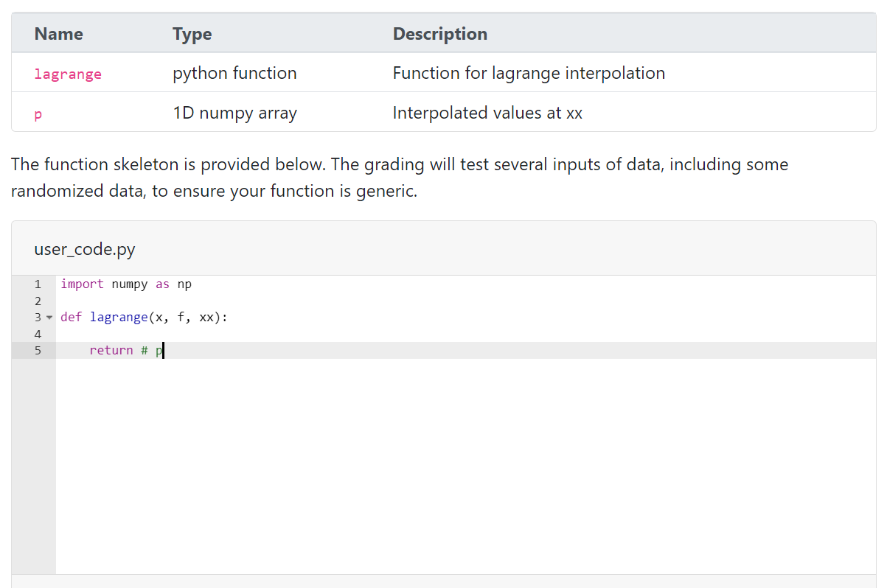The width and height of the screenshot is (887, 588).
Task: Click line number 1 in the gutter
Action: pyautogui.click(x=38, y=284)
